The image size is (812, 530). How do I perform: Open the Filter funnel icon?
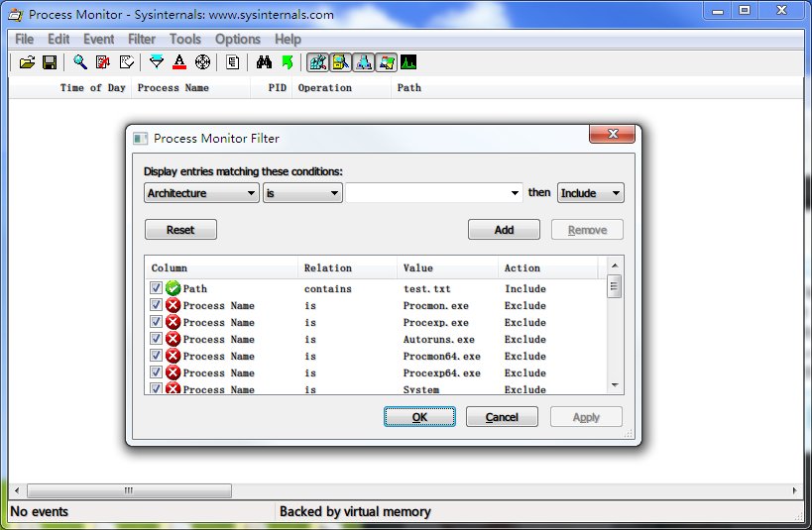coord(157,62)
